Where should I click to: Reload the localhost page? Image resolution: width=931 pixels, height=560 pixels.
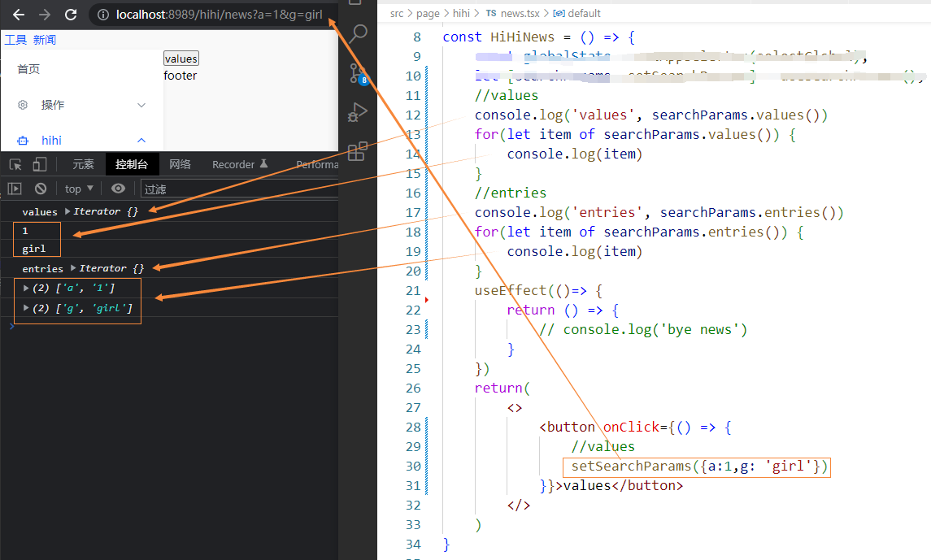(71, 15)
